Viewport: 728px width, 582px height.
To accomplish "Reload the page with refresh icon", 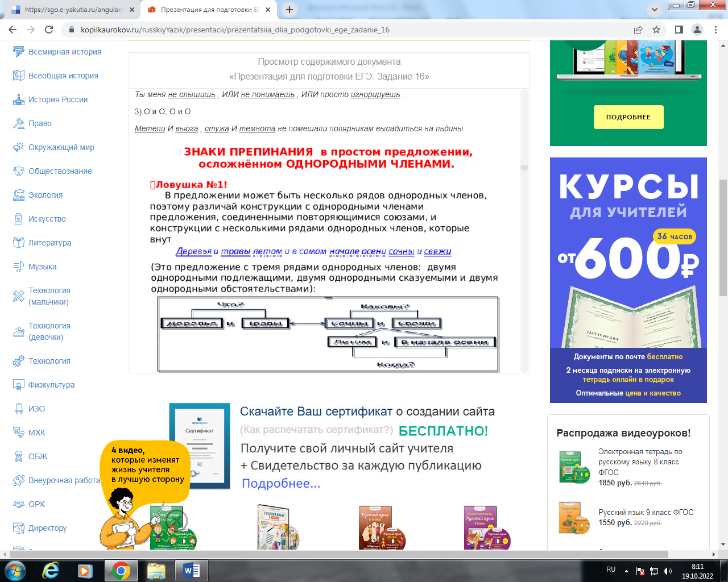I will pyautogui.click(x=49, y=30).
